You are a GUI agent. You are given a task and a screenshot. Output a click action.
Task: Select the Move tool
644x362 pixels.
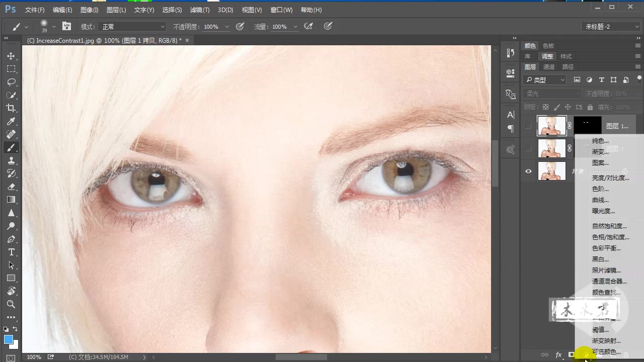pyautogui.click(x=11, y=56)
